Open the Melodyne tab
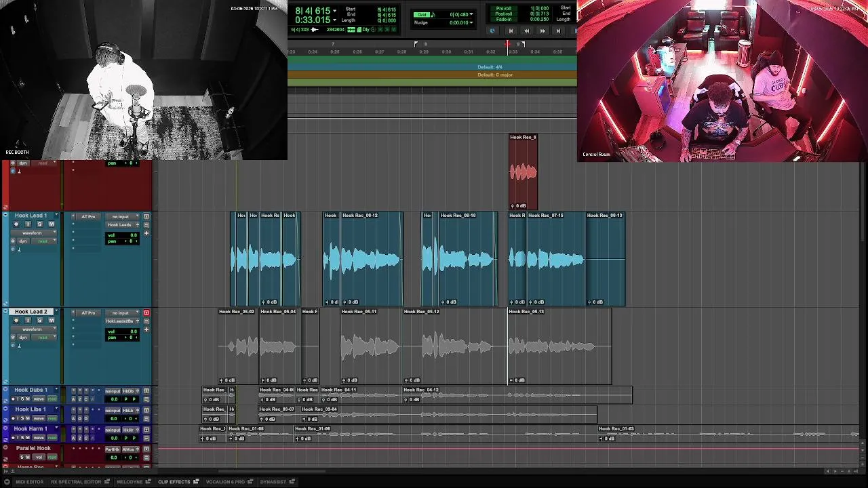This screenshot has height=488, width=868. (130, 482)
